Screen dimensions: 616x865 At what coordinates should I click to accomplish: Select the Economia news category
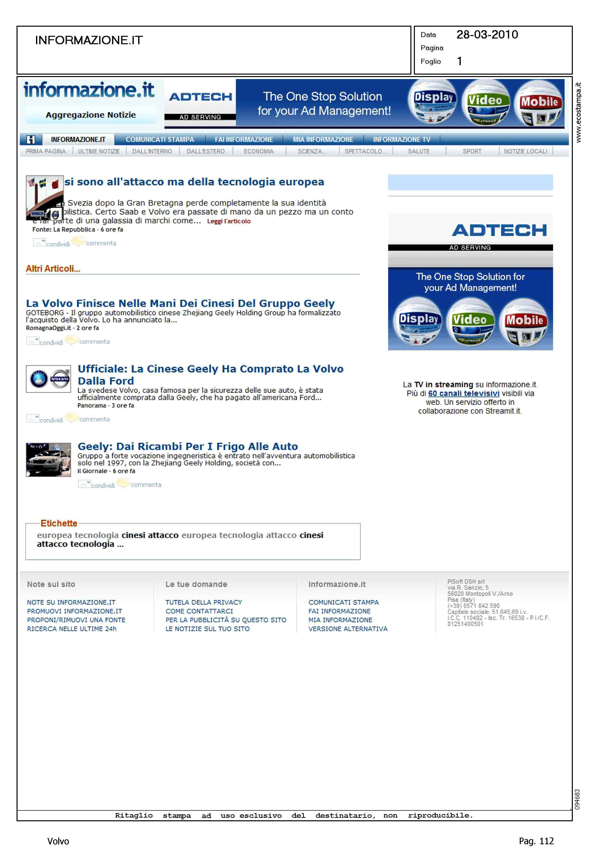pyautogui.click(x=259, y=151)
